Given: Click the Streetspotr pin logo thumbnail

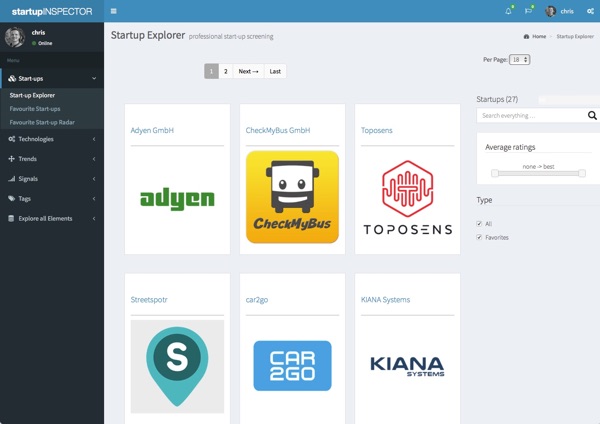Looking at the screenshot, I should click(177, 367).
